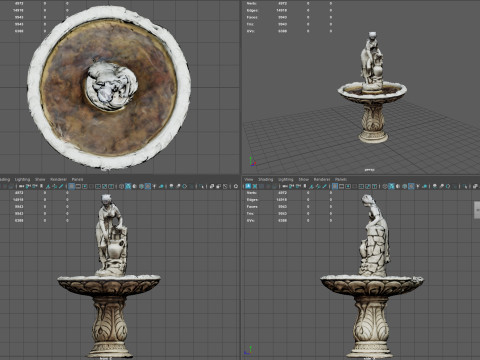Toggle Shadows in side viewport toolbar
Screen dimensions: 480x360
[424, 186]
